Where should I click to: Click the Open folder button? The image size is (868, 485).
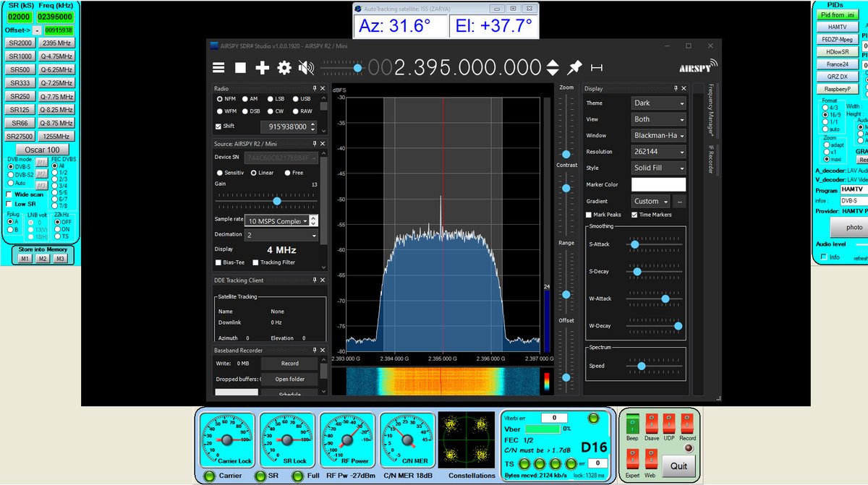[289, 379]
